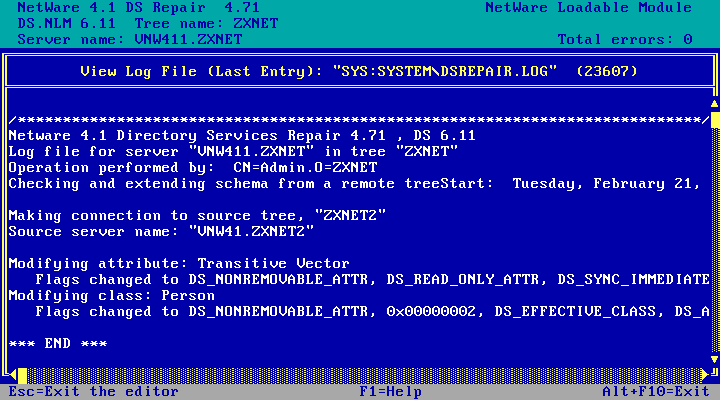Click "Checking and extending schema" line
720x400 pixels.
pos(354,184)
